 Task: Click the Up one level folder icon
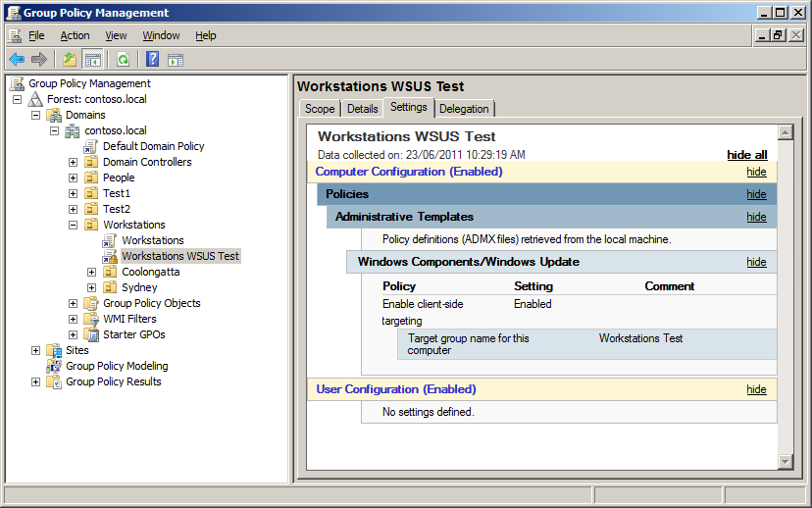pos(70,59)
